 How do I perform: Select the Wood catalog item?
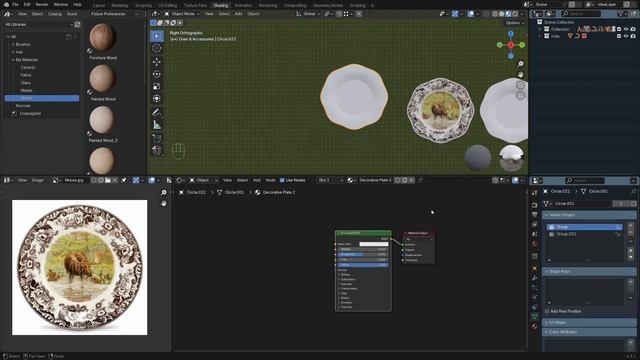coord(42,98)
